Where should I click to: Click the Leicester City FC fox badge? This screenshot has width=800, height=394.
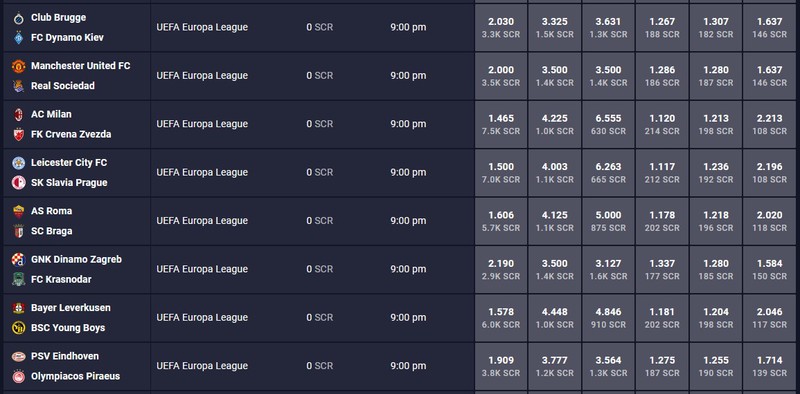click(x=18, y=163)
